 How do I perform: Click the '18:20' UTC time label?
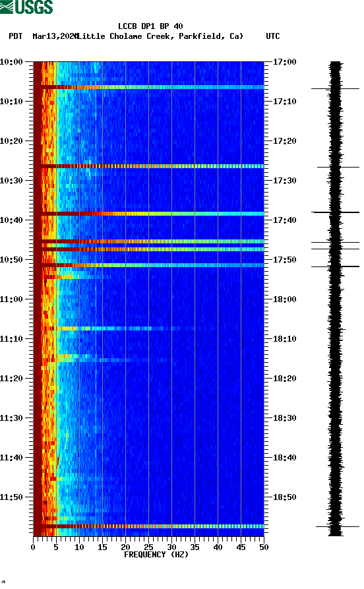point(284,379)
